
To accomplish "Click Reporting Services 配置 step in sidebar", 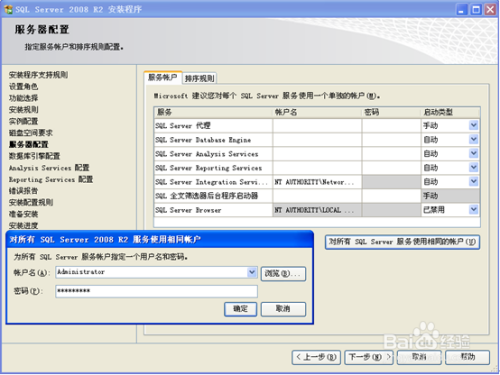I will click(51, 179).
